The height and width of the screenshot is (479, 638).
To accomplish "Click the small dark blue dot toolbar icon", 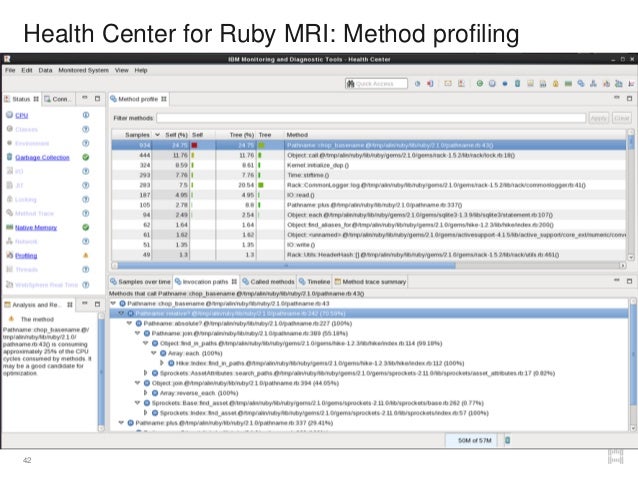I will pos(505,84).
